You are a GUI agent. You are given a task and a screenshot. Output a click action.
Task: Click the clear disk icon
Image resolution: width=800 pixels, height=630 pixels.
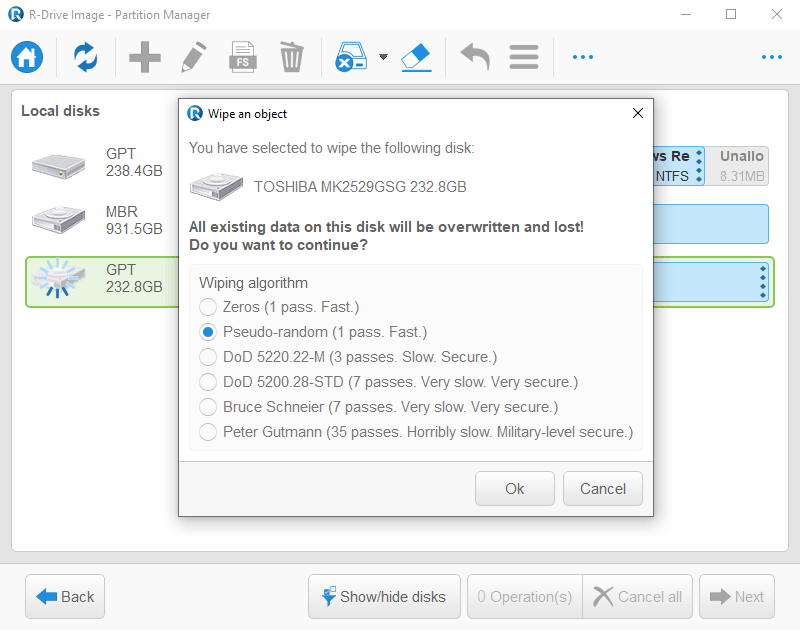(x=351, y=57)
